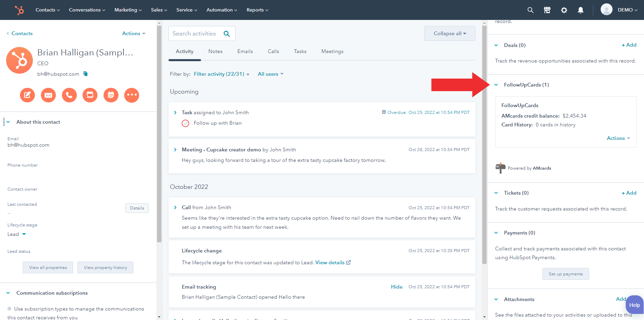Open the Marketplace icon in top bar
This screenshot has height=320, width=644.
(547, 10)
